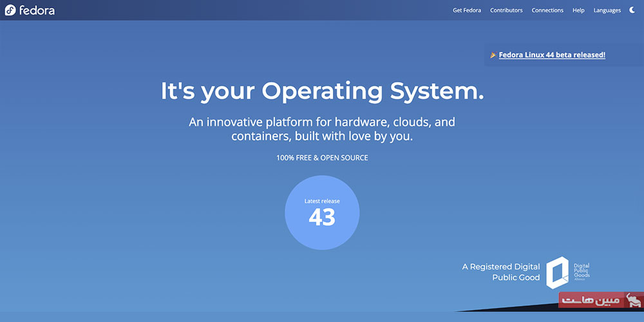Open the Contributors menu
This screenshot has width=644, height=322.
click(x=506, y=10)
